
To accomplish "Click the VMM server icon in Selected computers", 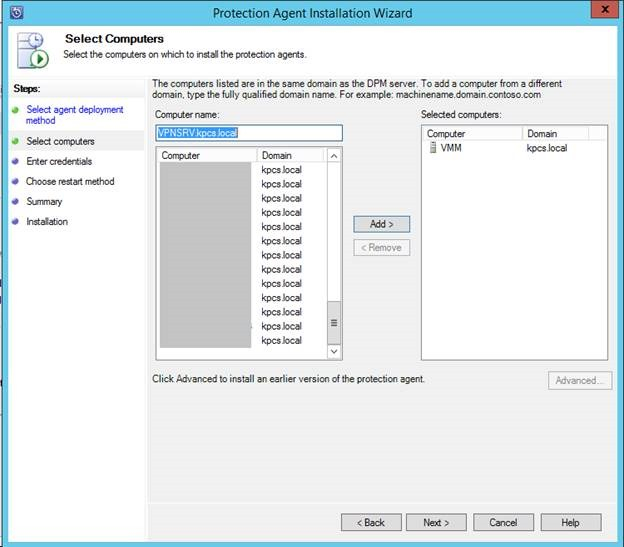I will (x=432, y=148).
